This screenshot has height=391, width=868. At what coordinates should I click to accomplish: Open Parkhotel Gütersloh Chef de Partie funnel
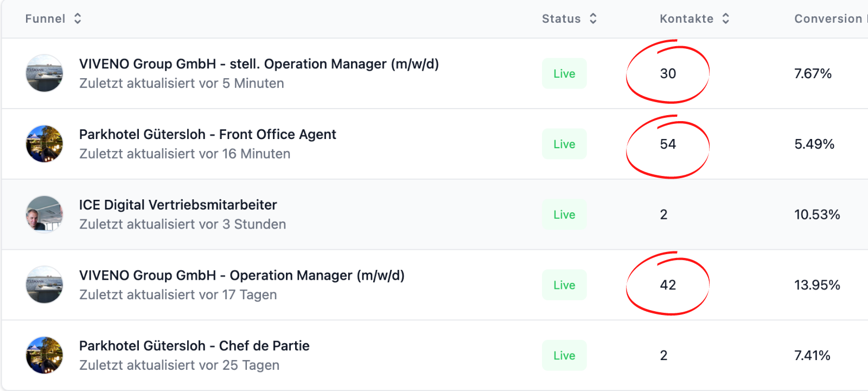[194, 346]
